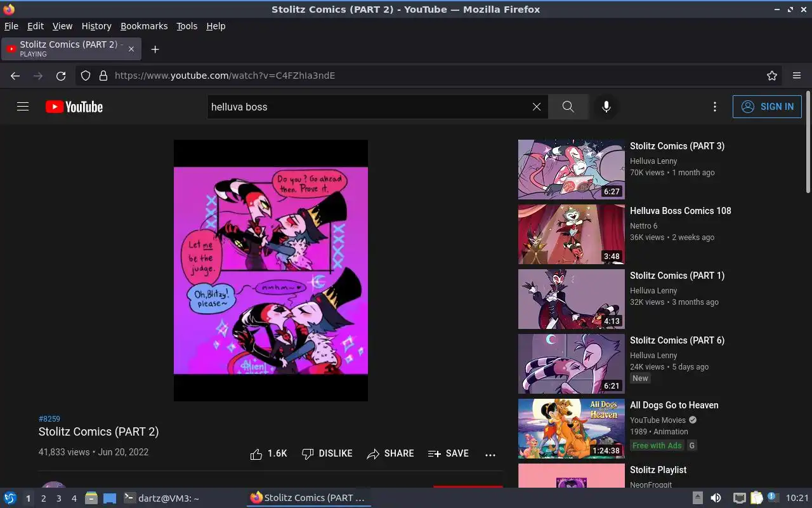
Task: Switch to workspace 2 in taskbar
Action: click(43, 498)
